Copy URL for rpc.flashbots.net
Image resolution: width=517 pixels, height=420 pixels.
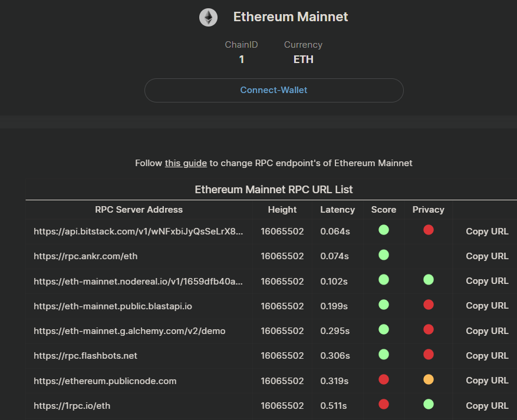(x=487, y=355)
